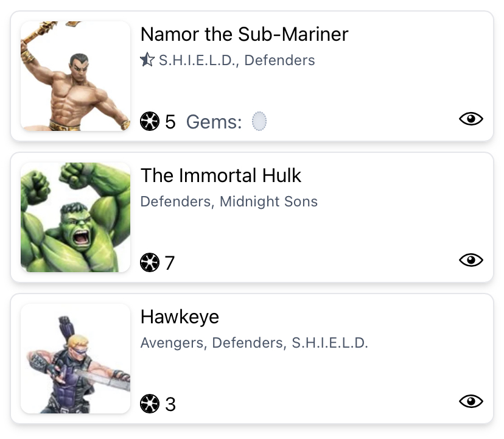Viewport: 504px width, 439px height.
Task: Click The Immortal Hulk name
Action: point(221,175)
